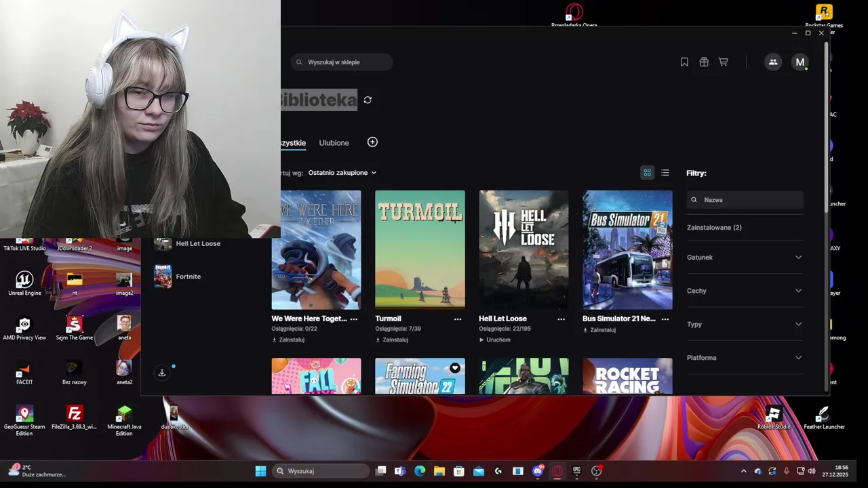Open options menu for Hell Let Loose
Viewport: 868px width, 488px height.
click(561, 319)
